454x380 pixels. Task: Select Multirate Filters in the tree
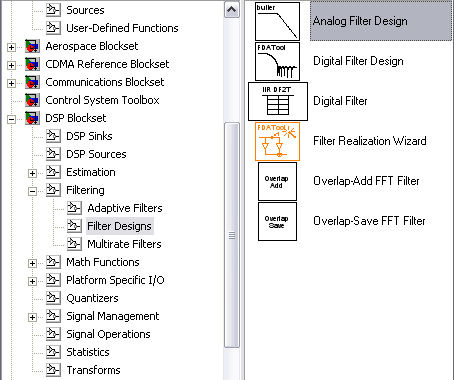pos(124,244)
